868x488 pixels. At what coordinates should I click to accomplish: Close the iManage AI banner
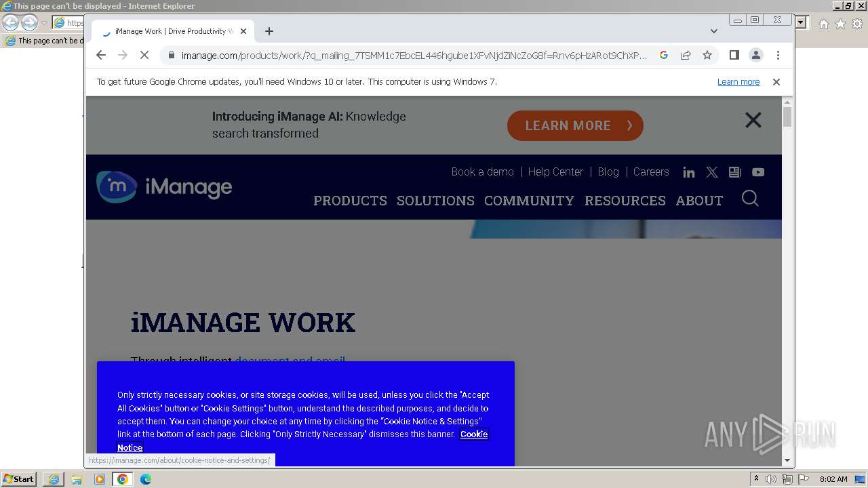[x=753, y=120]
